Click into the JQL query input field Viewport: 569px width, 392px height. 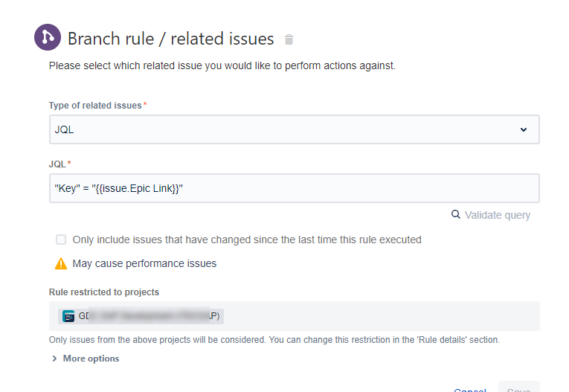[295, 188]
